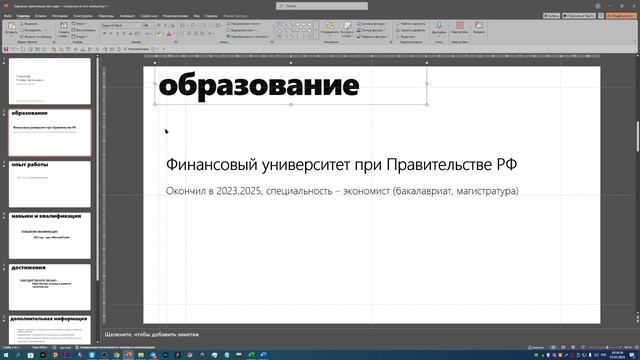
Task: Increase the font size
Action: pyautogui.click(x=159, y=25)
